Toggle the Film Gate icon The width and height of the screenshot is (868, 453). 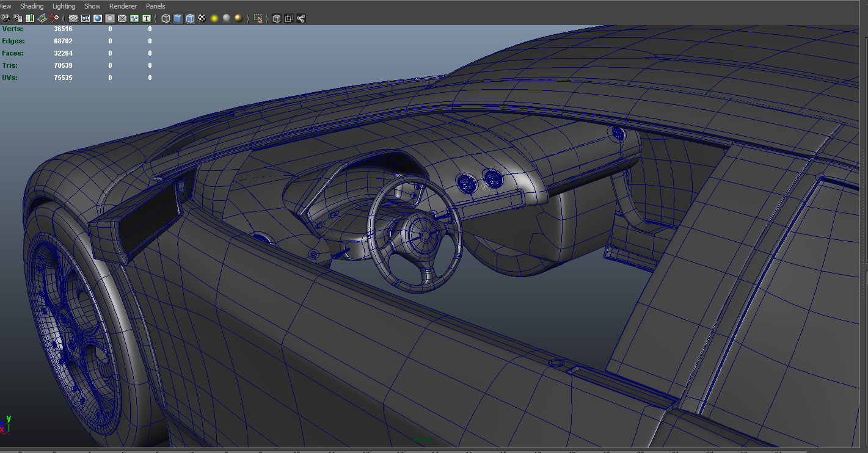86,18
